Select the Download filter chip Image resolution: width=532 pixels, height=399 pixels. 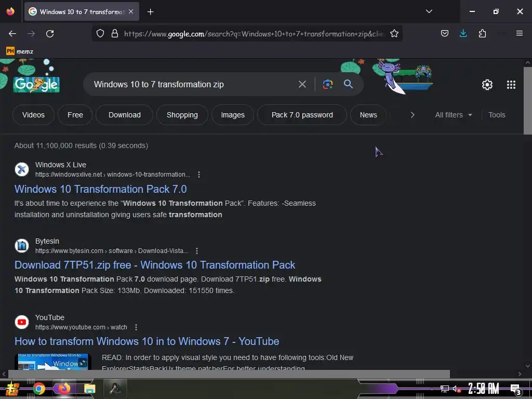[x=125, y=115]
